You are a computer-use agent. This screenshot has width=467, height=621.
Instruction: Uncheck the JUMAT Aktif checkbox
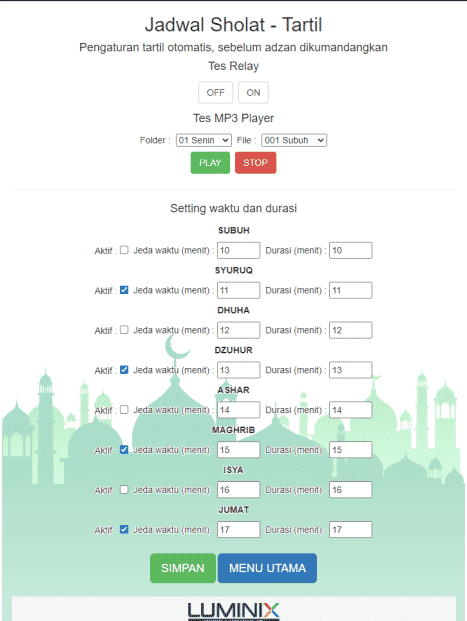tap(124, 530)
